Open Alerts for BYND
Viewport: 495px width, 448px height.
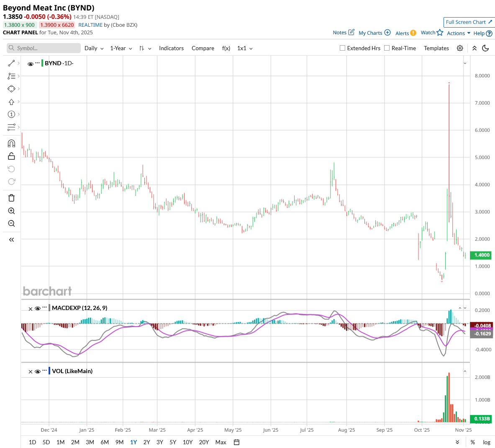tap(405, 33)
